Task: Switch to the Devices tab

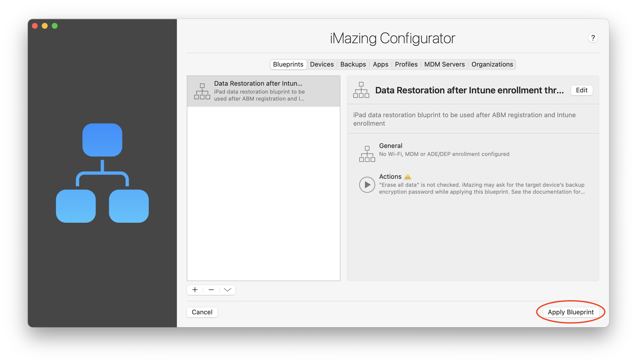Action: (x=322, y=65)
